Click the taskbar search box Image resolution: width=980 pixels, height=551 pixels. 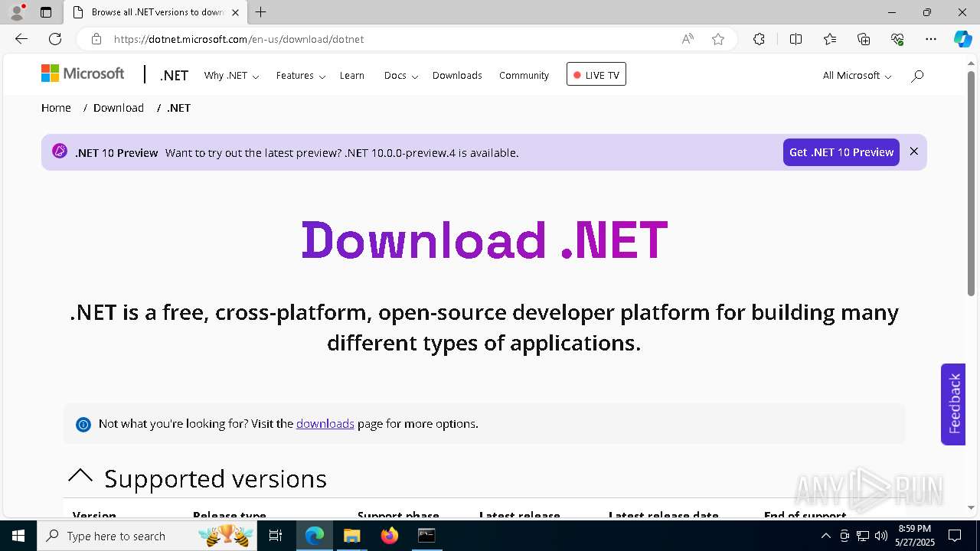148,536
